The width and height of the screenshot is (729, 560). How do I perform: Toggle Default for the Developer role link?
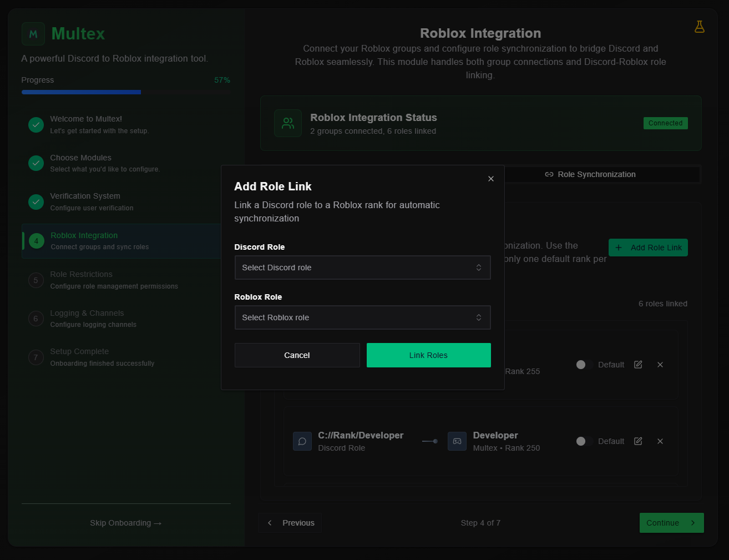click(584, 441)
